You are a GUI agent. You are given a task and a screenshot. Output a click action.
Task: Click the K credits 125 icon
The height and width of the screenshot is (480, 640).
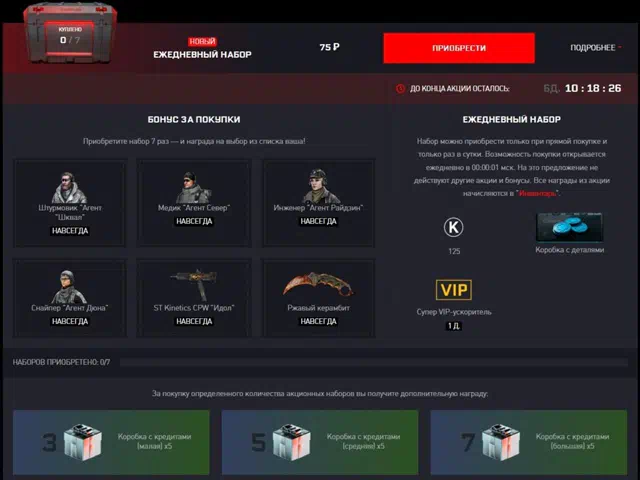[x=453, y=227]
